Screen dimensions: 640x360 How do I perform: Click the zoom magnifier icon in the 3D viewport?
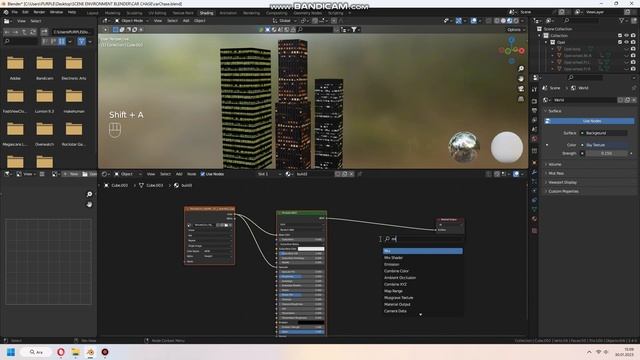(521, 69)
